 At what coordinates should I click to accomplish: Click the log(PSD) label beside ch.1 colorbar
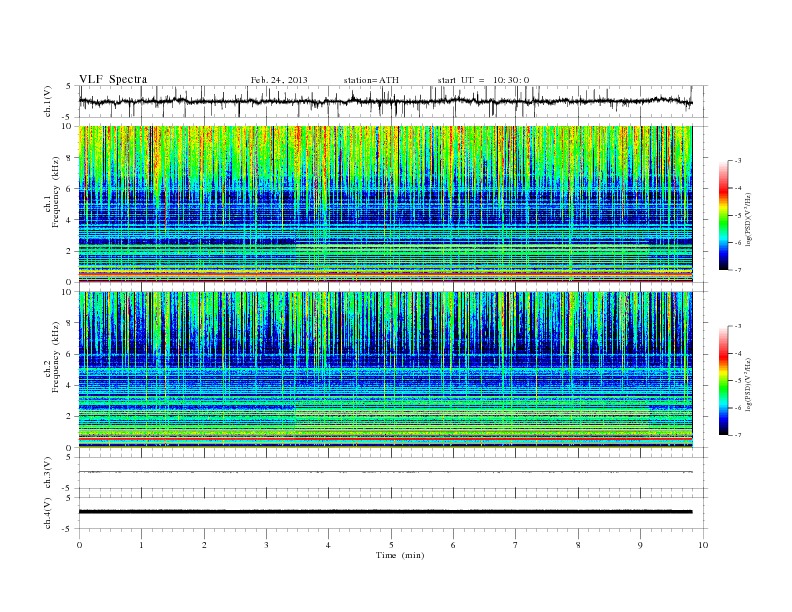point(748,220)
